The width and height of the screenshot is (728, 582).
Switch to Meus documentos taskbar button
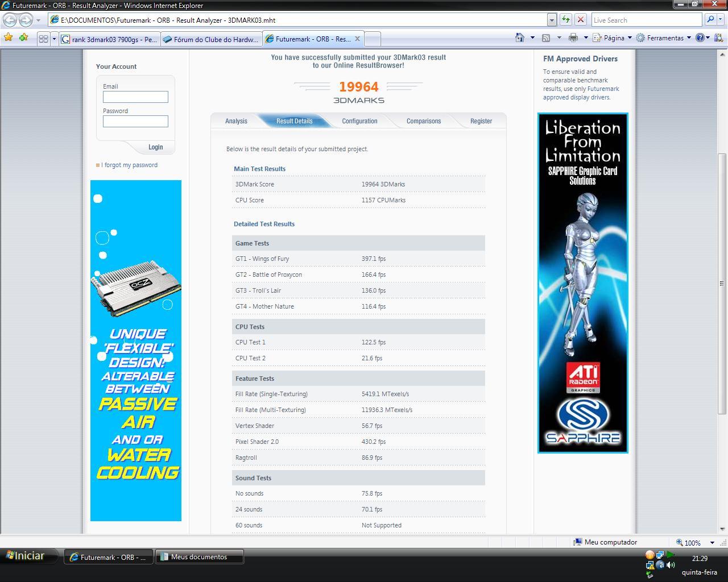199,557
